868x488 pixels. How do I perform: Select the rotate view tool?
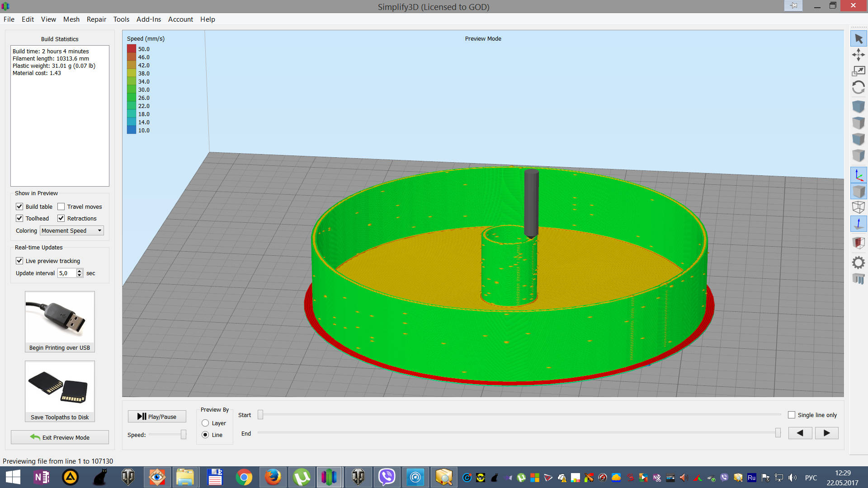point(858,87)
